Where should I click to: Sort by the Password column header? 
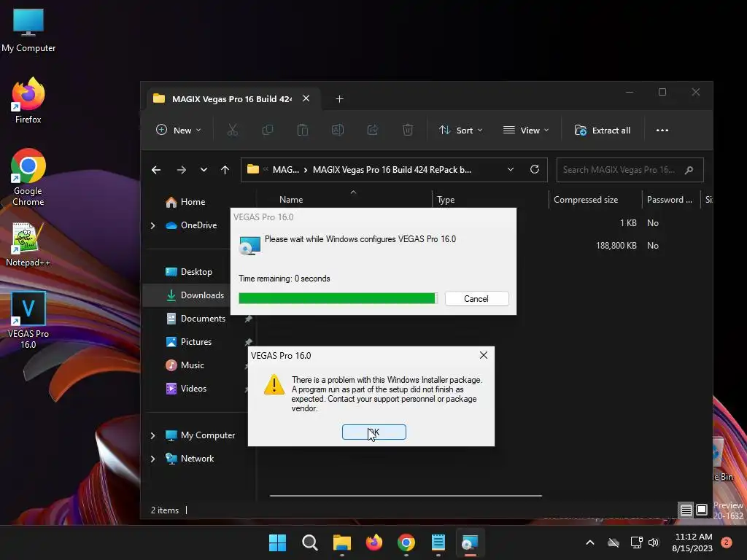[x=671, y=200]
